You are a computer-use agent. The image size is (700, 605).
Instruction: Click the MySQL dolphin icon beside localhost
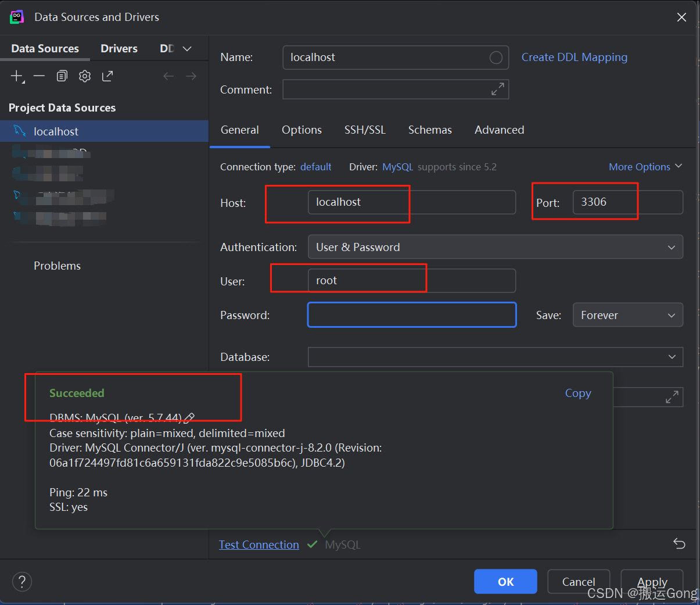(x=20, y=131)
